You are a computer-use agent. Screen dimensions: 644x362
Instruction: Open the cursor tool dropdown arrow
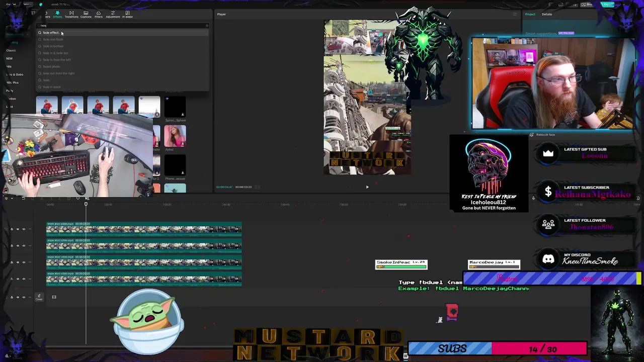coord(11,198)
